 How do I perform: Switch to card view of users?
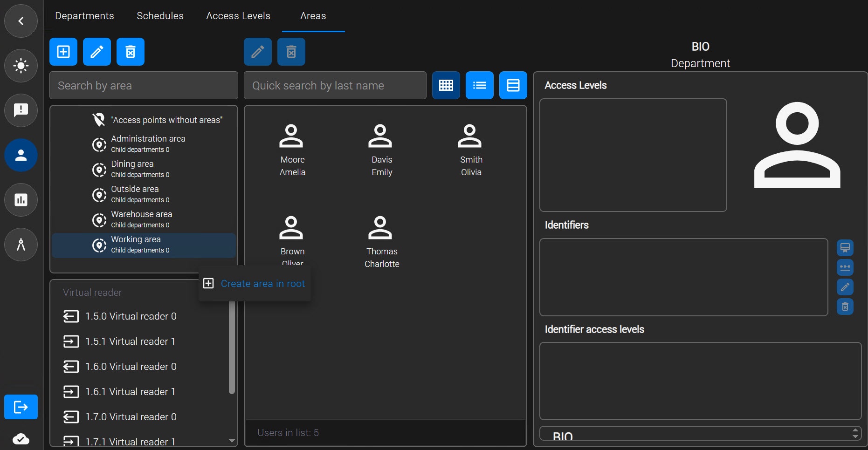click(513, 85)
